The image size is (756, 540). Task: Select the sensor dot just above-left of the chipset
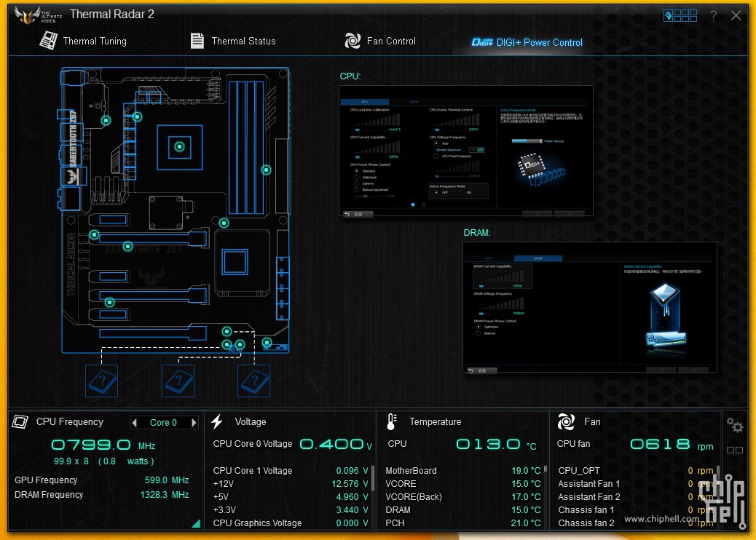(224, 223)
